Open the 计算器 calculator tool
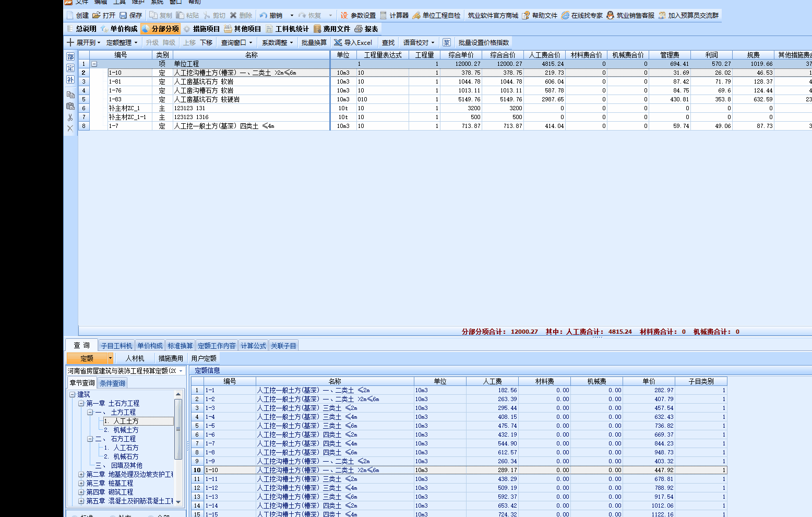The image size is (812, 517). click(x=384, y=16)
